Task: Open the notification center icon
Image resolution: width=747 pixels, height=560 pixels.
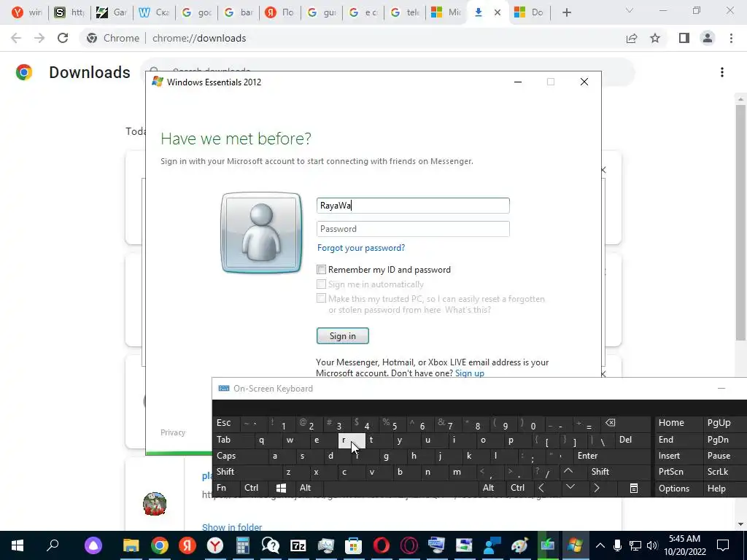Action: (x=723, y=545)
